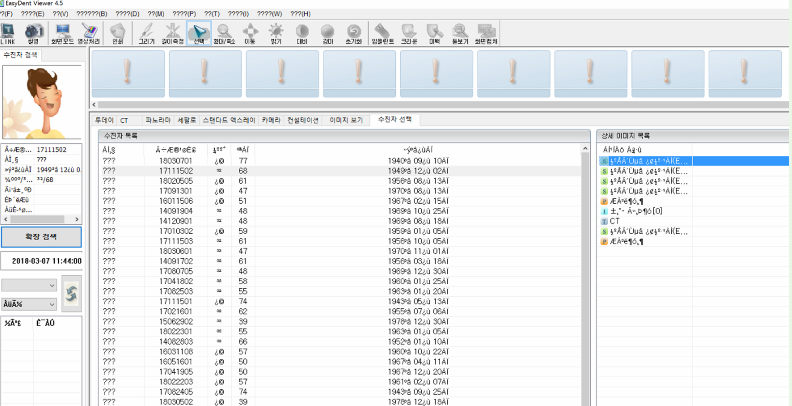Viewport: 792px width, 406px height.
Task: Select the 그리기 drawing pen tool
Action: point(146,34)
